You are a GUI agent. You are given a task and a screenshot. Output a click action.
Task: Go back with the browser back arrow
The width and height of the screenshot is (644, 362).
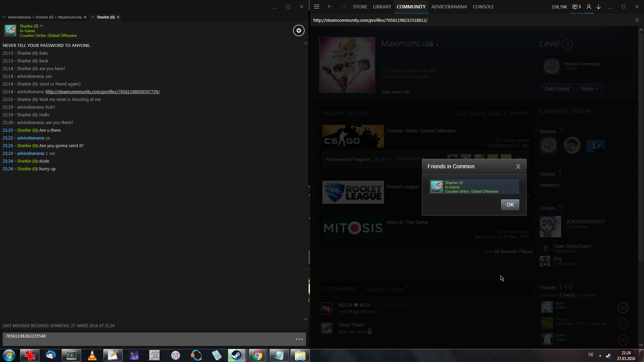pos(330,7)
